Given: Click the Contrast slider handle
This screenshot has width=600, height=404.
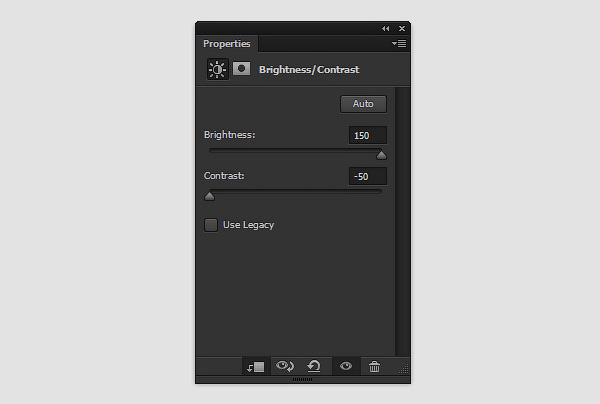Looking at the screenshot, I should [x=209, y=196].
